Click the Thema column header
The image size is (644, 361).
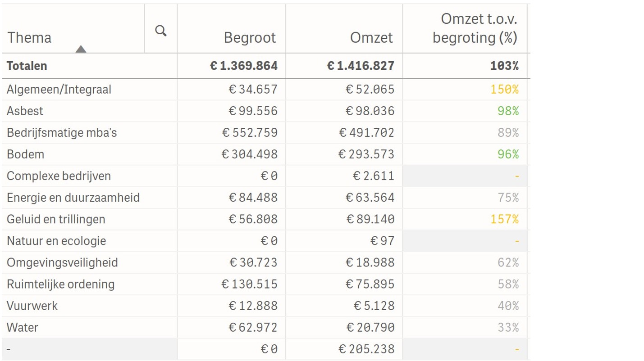[x=29, y=38]
